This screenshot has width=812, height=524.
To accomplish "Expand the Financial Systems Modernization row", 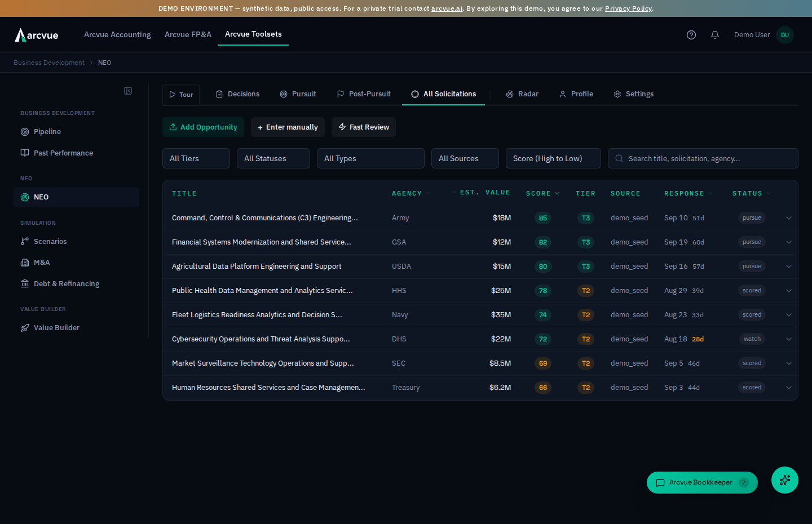I will click(x=789, y=242).
